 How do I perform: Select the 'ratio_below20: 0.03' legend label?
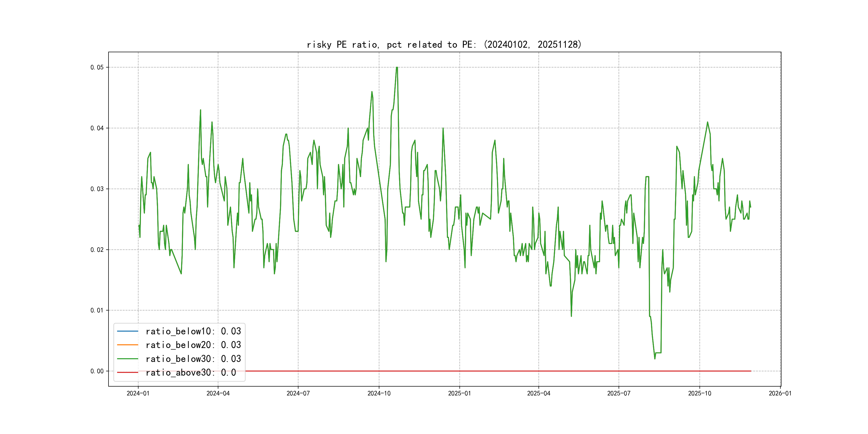193,345
